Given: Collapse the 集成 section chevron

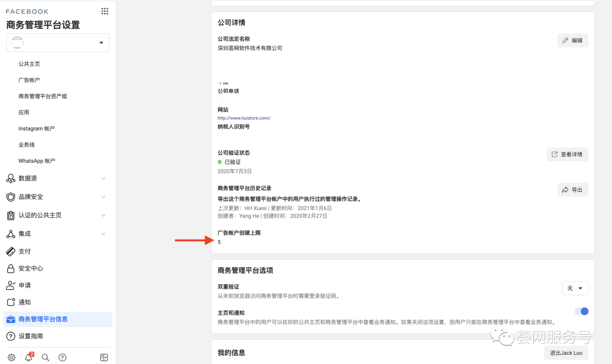Looking at the screenshot, I should [x=103, y=233].
